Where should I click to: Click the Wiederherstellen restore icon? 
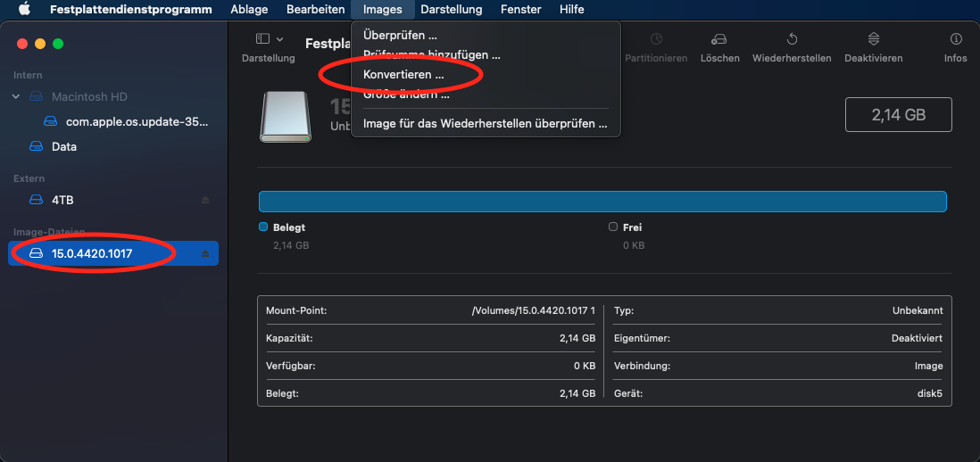tap(792, 39)
